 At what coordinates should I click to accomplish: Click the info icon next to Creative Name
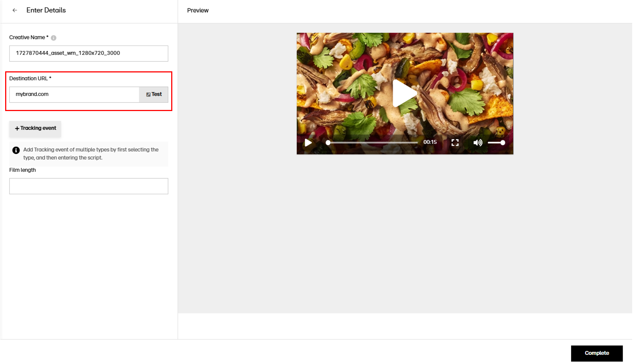(54, 38)
